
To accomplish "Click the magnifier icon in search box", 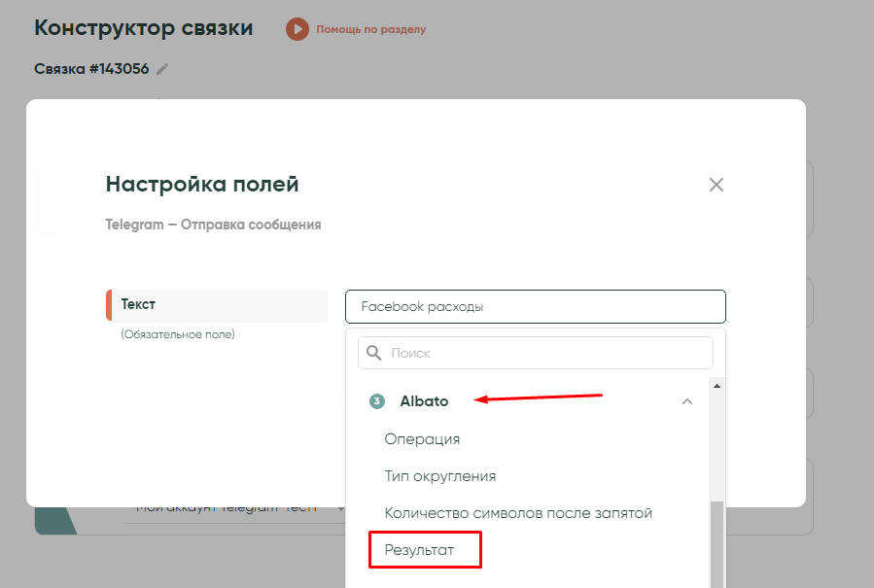I will [374, 353].
